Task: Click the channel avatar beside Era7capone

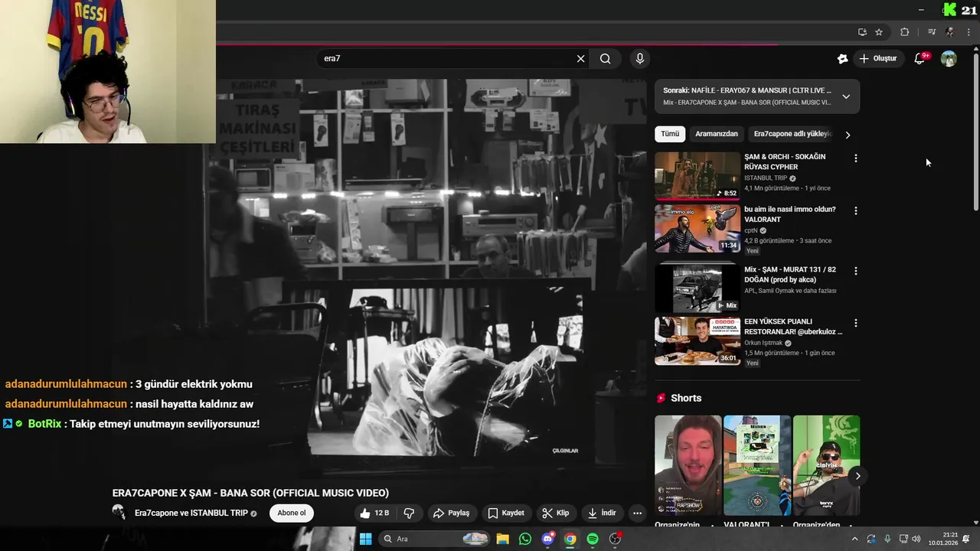Action: click(x=119, y=513)
